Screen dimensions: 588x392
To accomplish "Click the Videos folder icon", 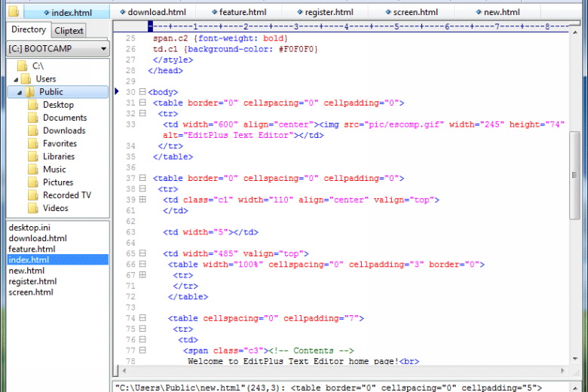I will 33,208.
